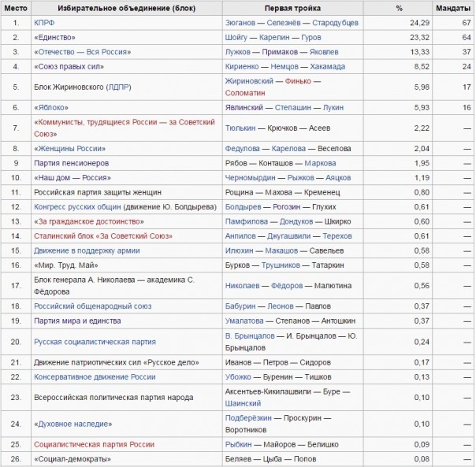Open the Конгресс русских общин link

click(77, 206)
